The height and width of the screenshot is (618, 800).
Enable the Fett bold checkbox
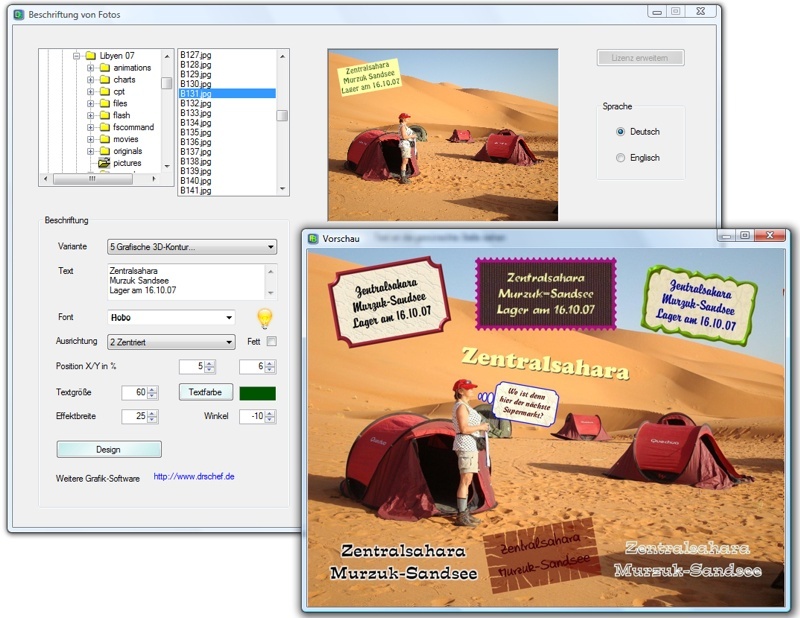(x=271, y=342)
